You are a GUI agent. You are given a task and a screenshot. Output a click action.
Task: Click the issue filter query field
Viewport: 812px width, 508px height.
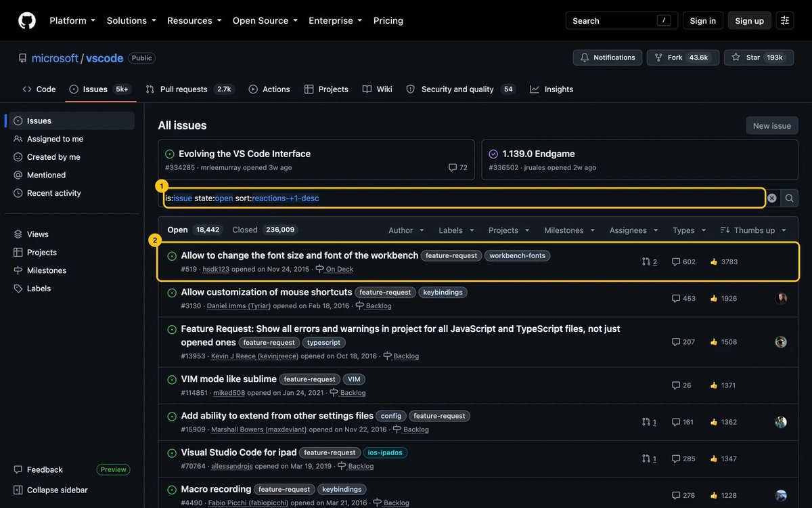pos(464,198)
